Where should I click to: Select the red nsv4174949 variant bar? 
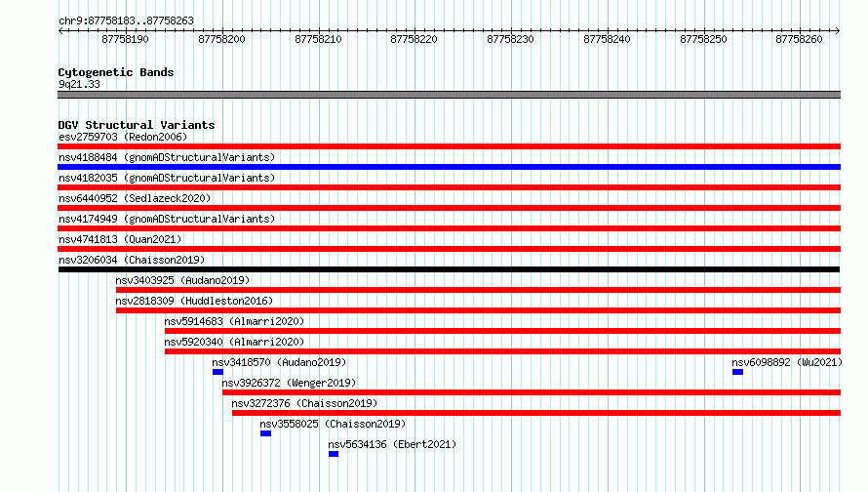tap(449, 228)
